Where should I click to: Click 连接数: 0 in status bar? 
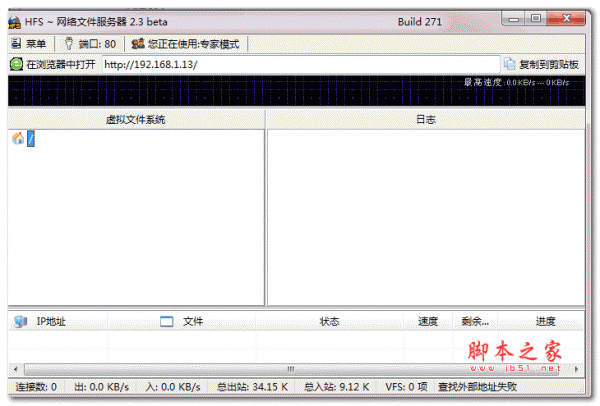coord(36,387)
